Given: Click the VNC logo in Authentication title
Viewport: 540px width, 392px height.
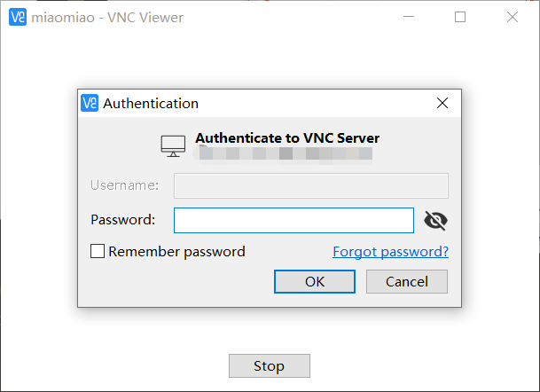Looking at the screenshot, I should (x=90, y=103).
